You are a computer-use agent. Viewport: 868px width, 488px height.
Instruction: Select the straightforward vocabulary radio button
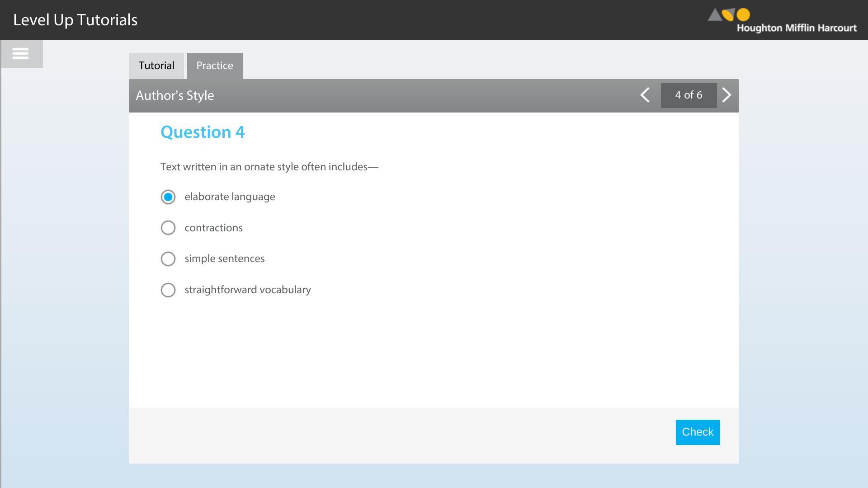168,290
